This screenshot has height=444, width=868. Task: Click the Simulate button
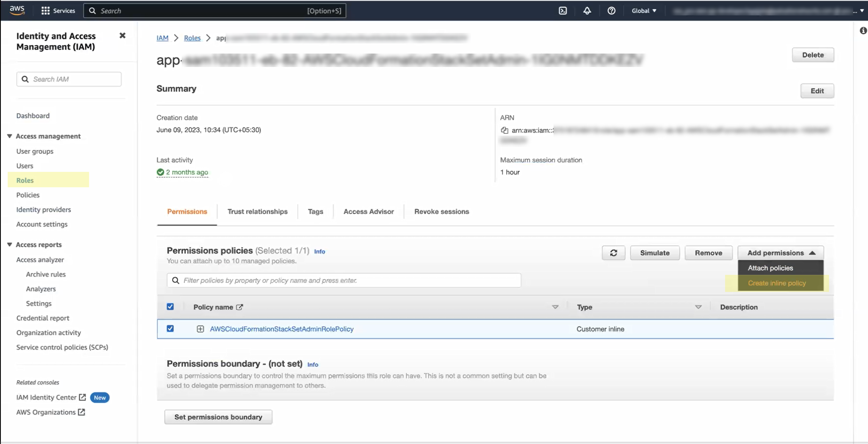(x=655, y=253)
